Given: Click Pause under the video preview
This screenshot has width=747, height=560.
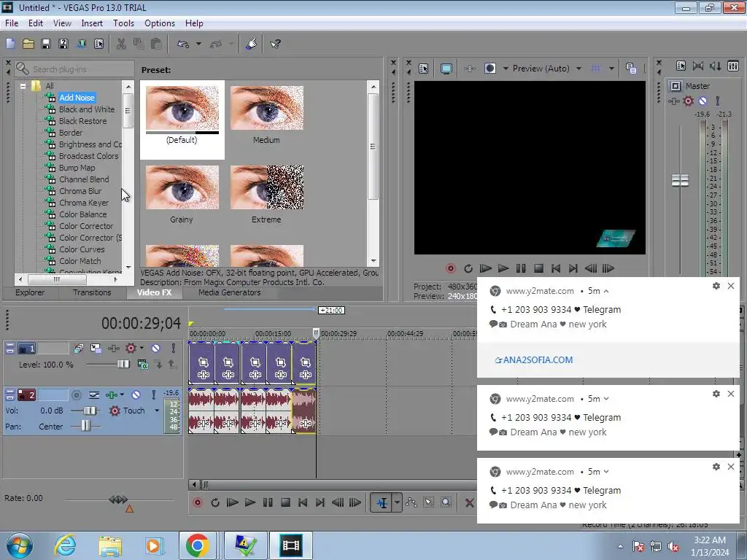Looking at the screenshot, I should coord(521,268).
